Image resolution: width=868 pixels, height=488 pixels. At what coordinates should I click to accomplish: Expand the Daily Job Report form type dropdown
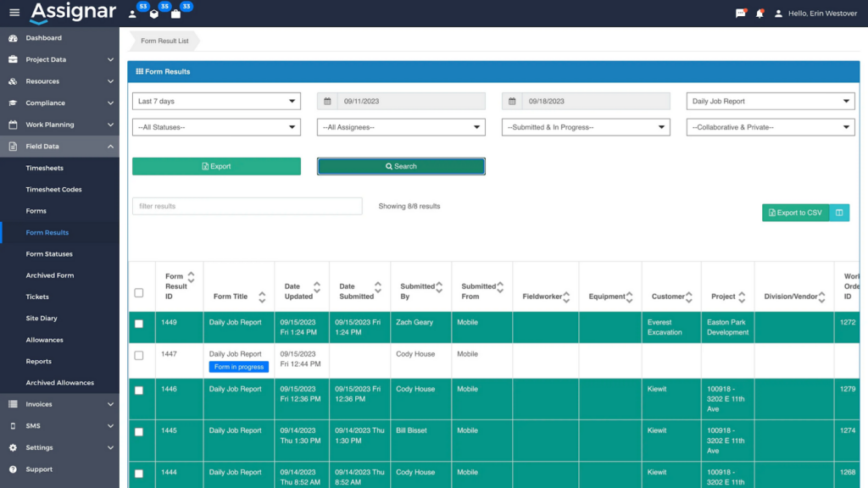tap(770, 100)
